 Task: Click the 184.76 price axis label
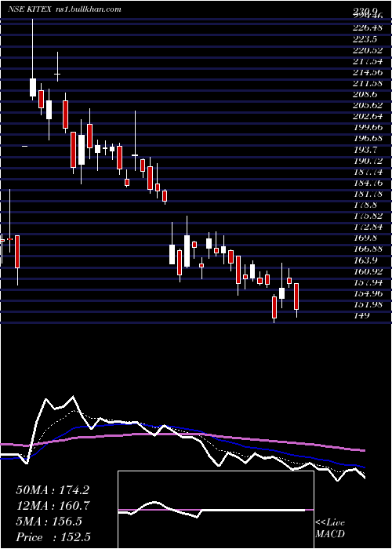366,183
